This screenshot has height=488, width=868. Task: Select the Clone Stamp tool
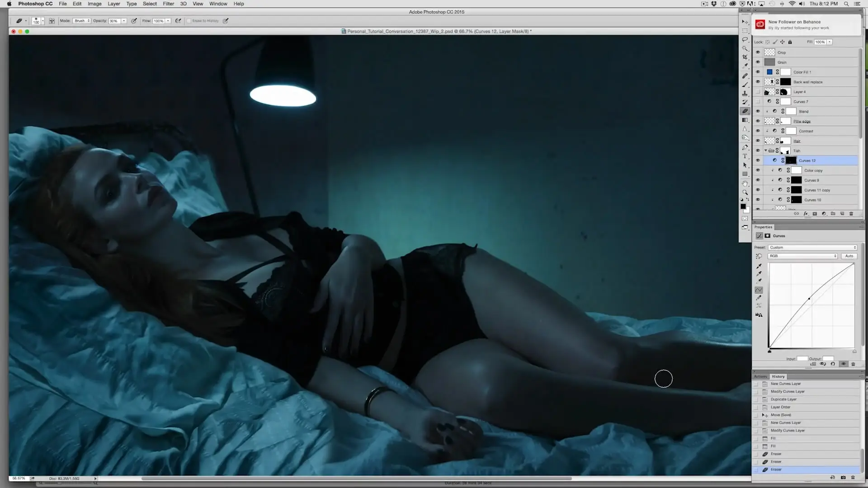(745, 93)
